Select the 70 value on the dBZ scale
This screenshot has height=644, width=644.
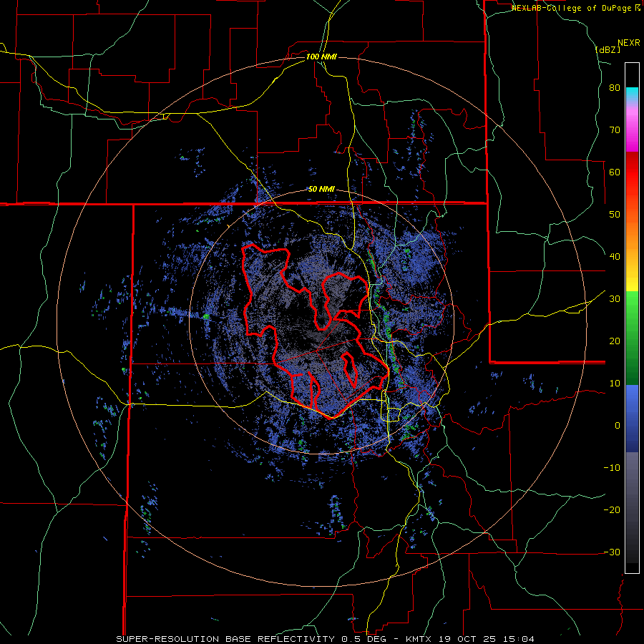tap(615, 130)
